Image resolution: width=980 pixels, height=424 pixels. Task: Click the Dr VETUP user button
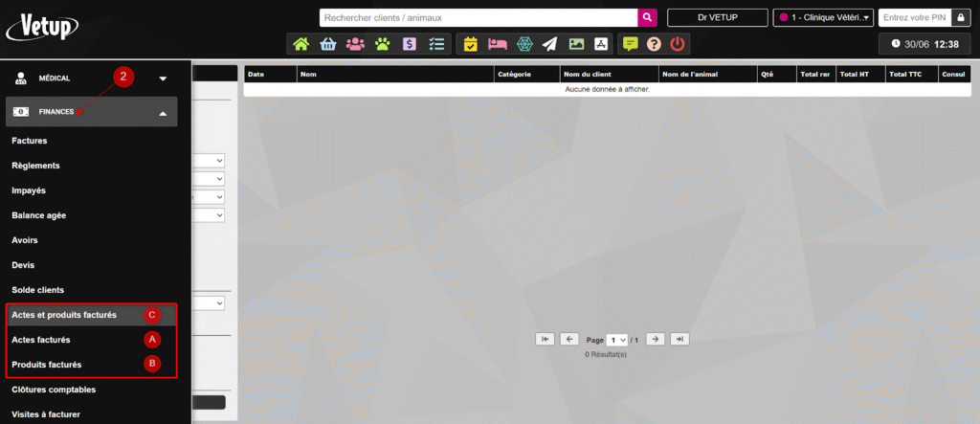point(718,17)
